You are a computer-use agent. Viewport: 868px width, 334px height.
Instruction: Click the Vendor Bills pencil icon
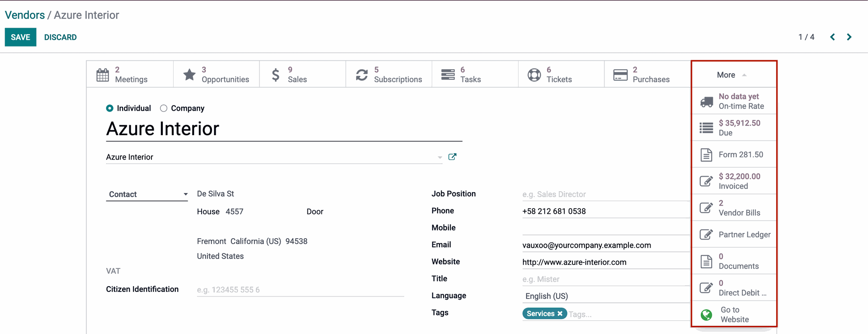(x=707, y=208)
